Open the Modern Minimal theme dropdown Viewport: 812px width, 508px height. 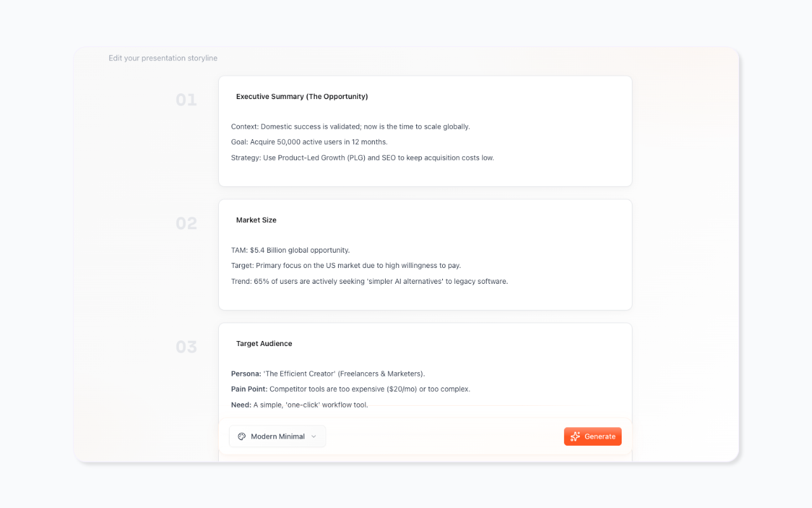coord(277,436)
